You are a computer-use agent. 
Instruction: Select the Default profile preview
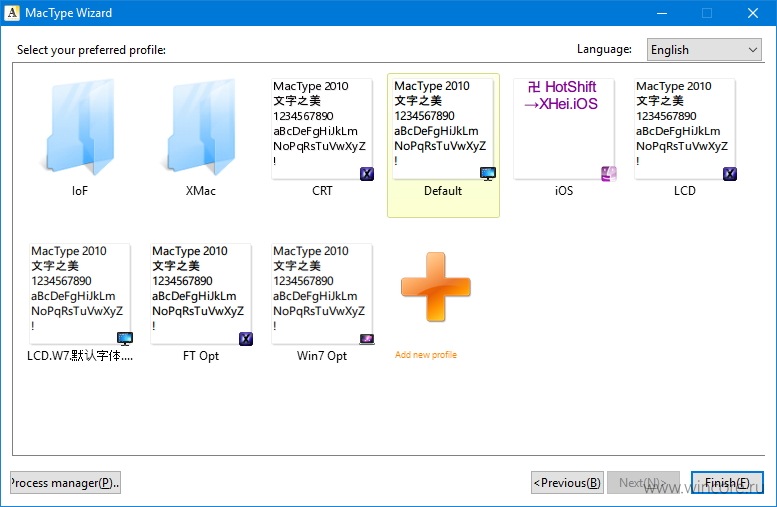pyautogui.click(x=443, y=128)
